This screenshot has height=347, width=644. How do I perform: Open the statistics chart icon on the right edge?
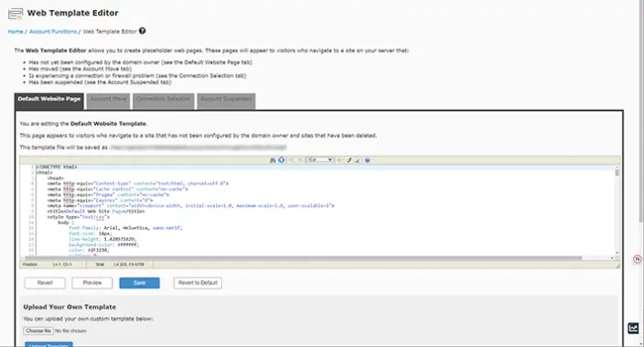click(633, 328)
